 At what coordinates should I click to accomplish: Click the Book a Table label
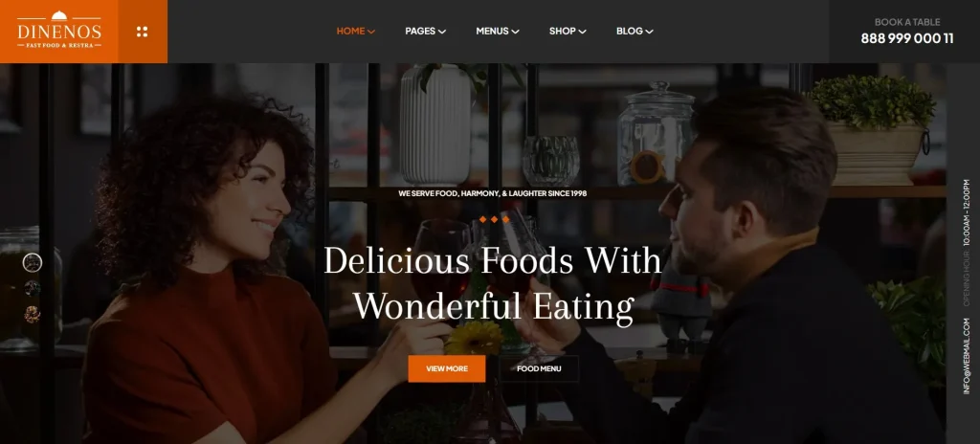(907, 22)
